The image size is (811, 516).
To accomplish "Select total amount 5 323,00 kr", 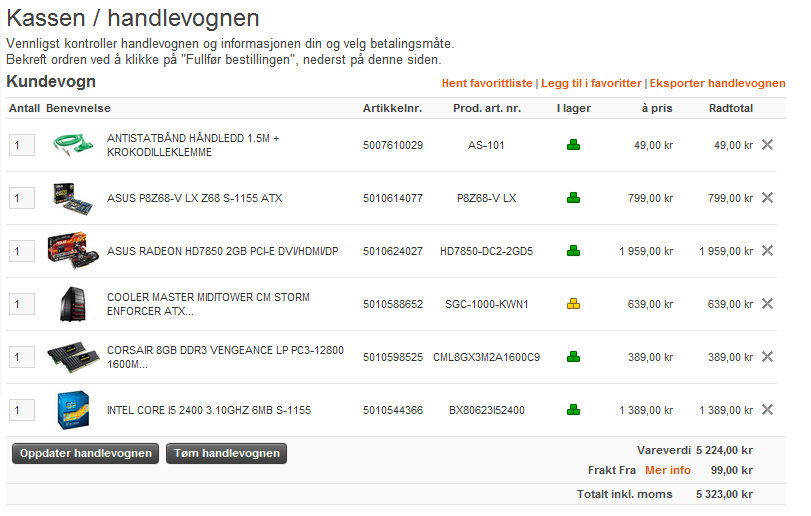I will point(724,494).
